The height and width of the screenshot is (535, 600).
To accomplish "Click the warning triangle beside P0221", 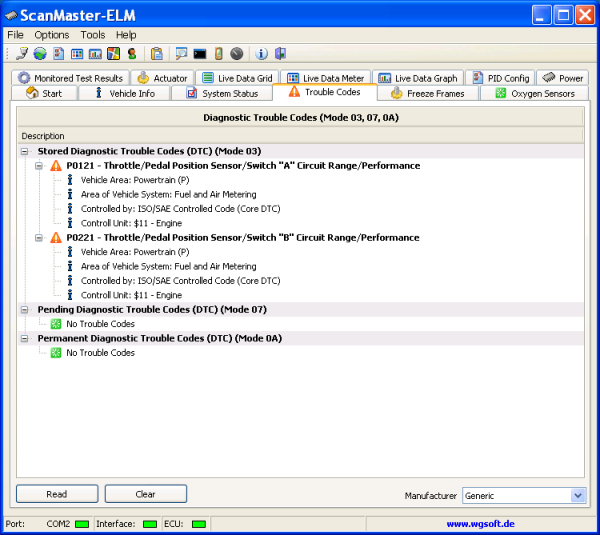I will point(56,238).
